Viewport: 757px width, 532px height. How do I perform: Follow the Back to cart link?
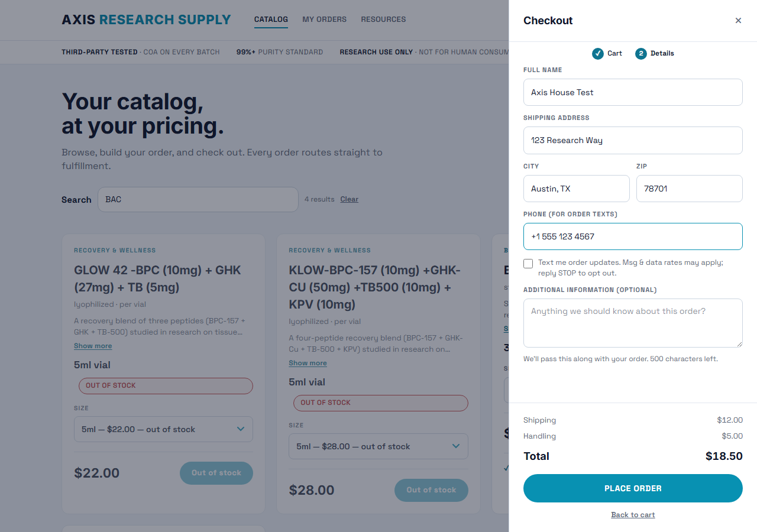[633, 515]
